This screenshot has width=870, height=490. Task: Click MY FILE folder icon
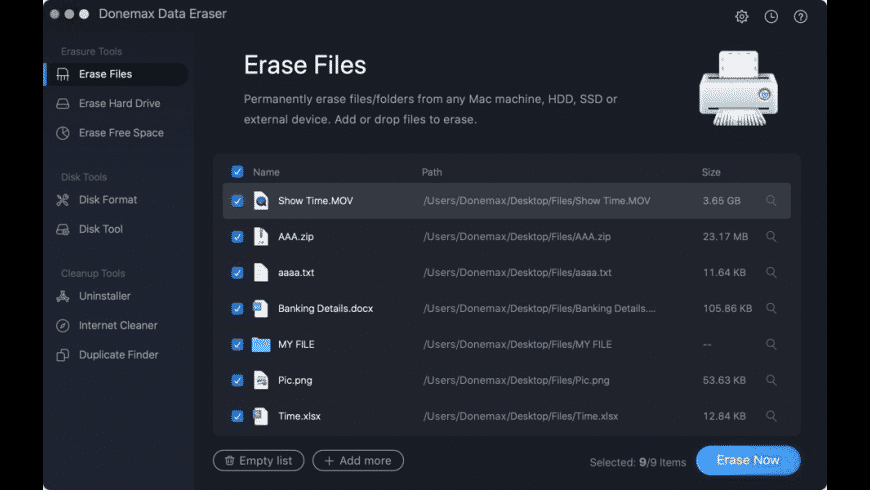pyautogui.click(x=261, y=345)
